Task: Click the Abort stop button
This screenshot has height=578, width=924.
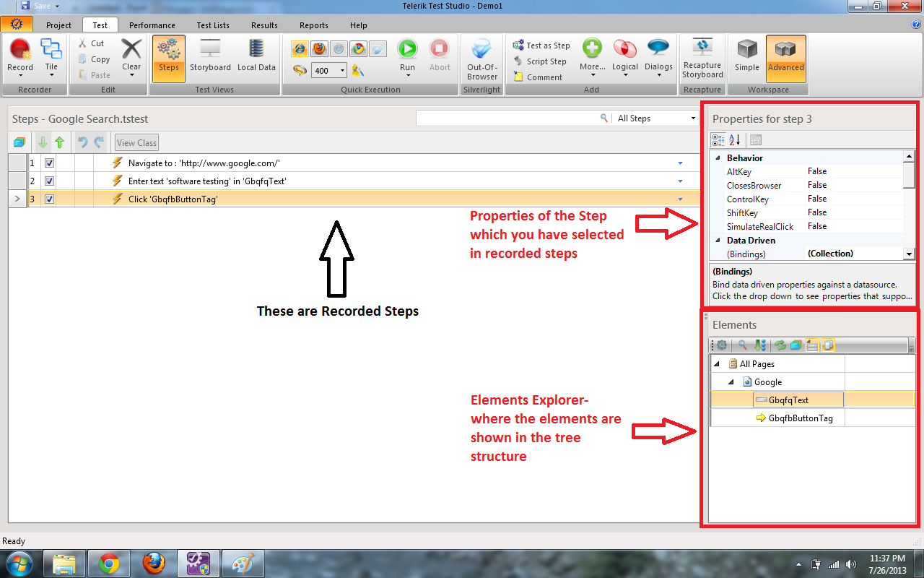Action: (x=440, y=55)
